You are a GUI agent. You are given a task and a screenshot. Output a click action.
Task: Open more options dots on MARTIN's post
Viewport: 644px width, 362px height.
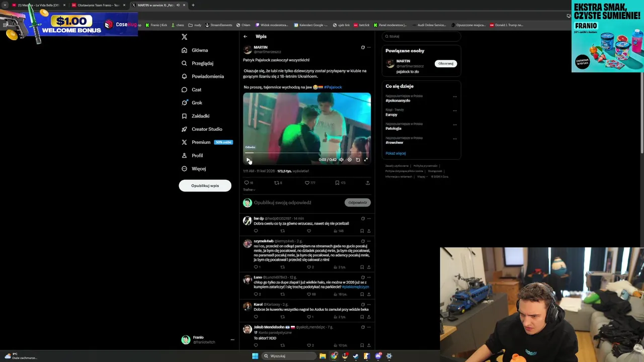click(x=369, y=47)
